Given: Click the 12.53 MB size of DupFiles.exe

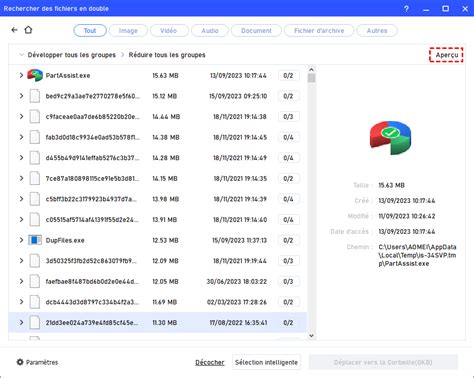Looking at the screenshot, I should [165, 240].
